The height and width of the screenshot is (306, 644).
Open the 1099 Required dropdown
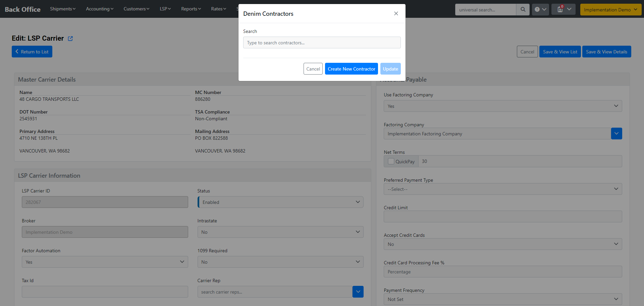(x=280, y=262)
